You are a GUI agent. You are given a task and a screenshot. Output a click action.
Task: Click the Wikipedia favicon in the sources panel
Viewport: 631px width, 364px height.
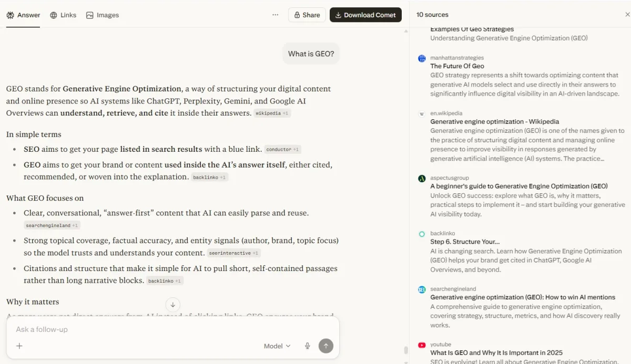422,113
